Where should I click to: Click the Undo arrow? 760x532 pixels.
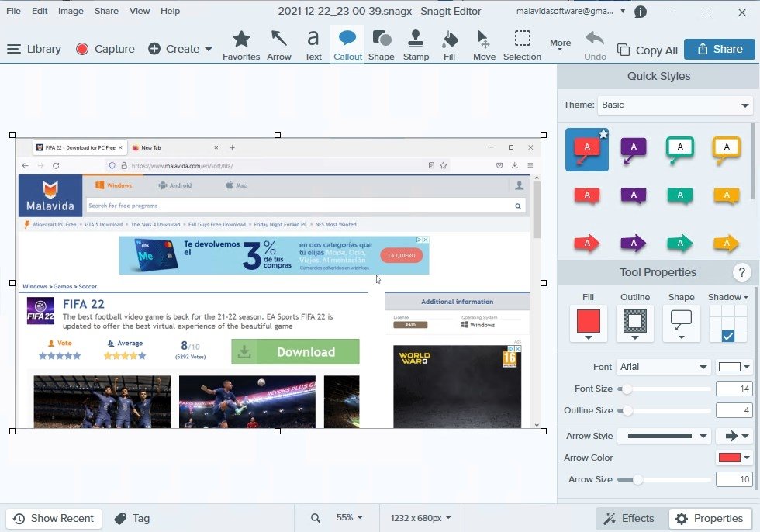pos(595,46)
